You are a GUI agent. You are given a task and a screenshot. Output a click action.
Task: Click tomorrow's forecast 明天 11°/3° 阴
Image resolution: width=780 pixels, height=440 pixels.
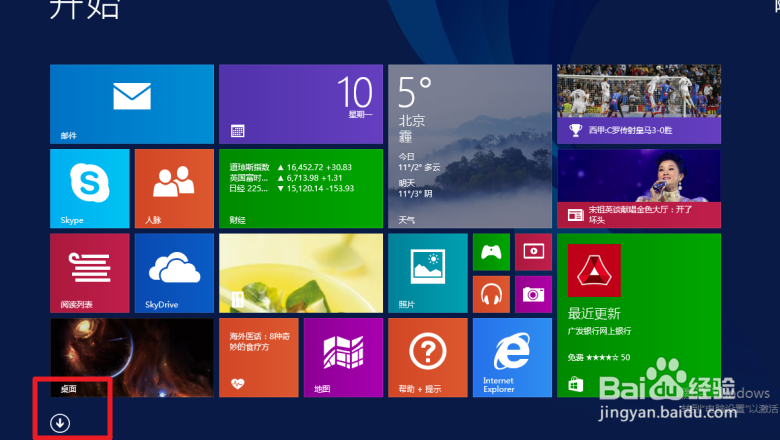(415, 188)
